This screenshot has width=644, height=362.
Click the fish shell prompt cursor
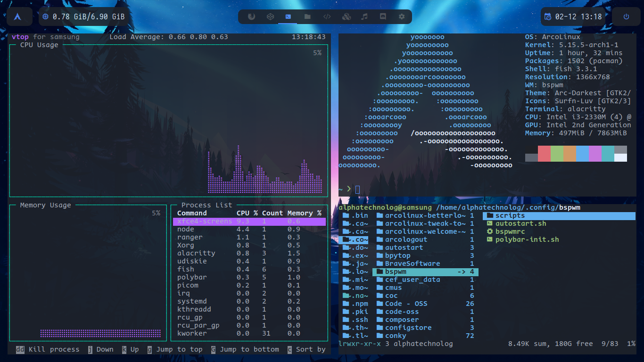[357, 189]
